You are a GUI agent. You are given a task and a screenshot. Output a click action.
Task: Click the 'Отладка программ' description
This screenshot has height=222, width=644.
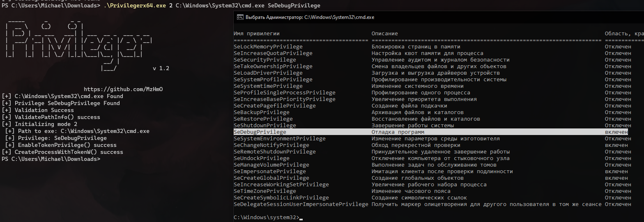[398, 132]
